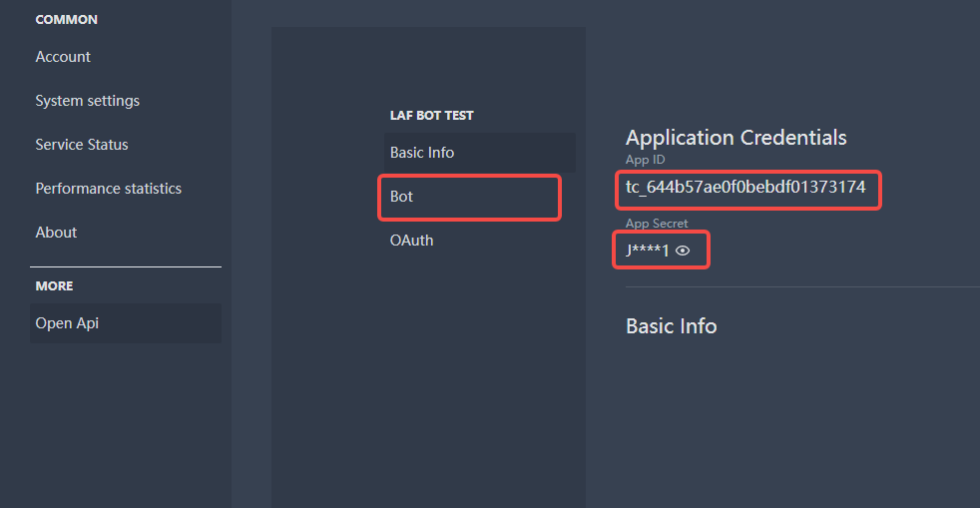View Performance statistics
Screen dimensions: 980x508
tap(108, 188)
